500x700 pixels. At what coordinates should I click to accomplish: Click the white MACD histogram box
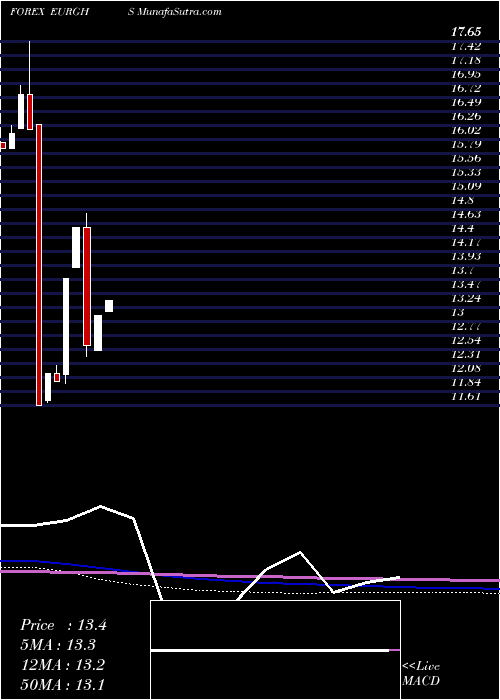pyautogui.click(x=275, y=650)
